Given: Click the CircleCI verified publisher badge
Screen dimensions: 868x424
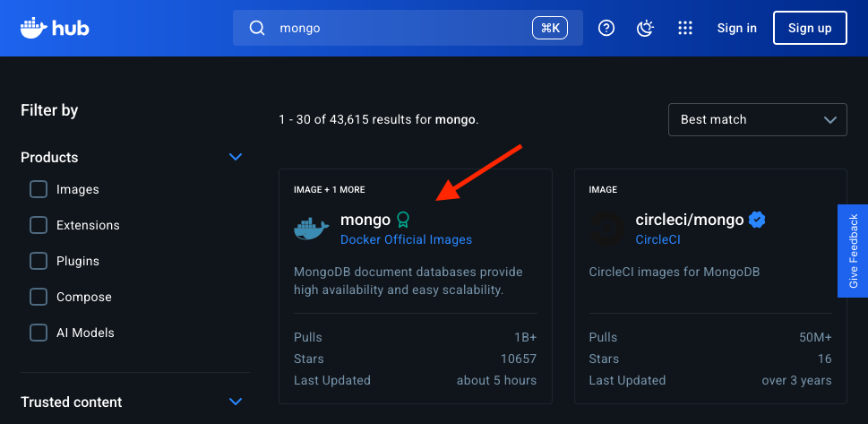Looking at the screenshot, I should [757, 220].
